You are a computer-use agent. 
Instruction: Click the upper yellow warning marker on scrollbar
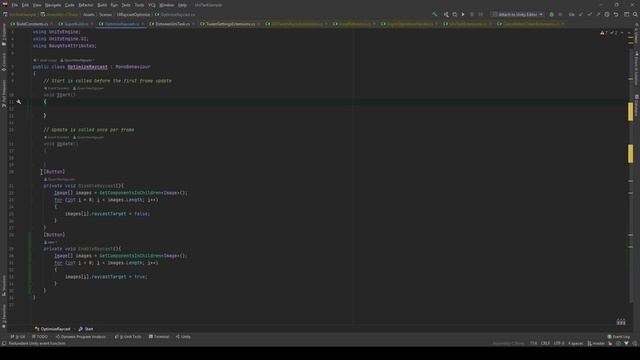pos(631,111)
